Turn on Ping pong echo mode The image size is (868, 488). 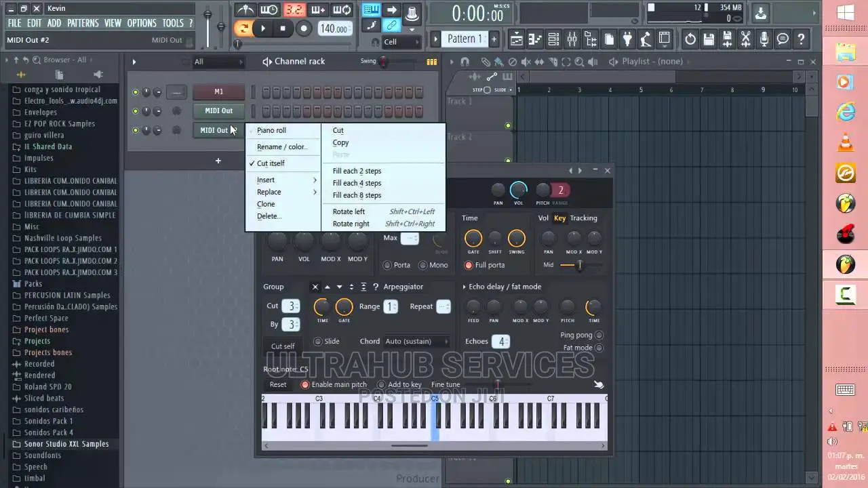pos(599,335)
